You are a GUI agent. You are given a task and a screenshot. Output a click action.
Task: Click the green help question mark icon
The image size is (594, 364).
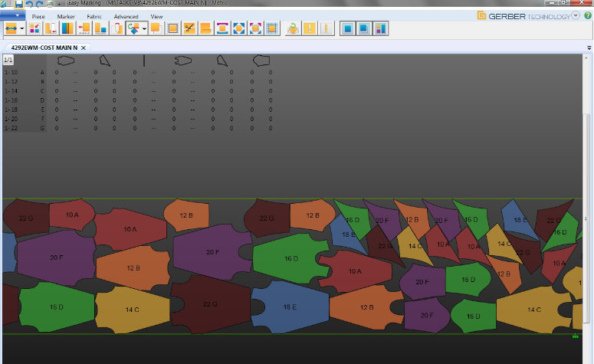[x=588, y=15]
